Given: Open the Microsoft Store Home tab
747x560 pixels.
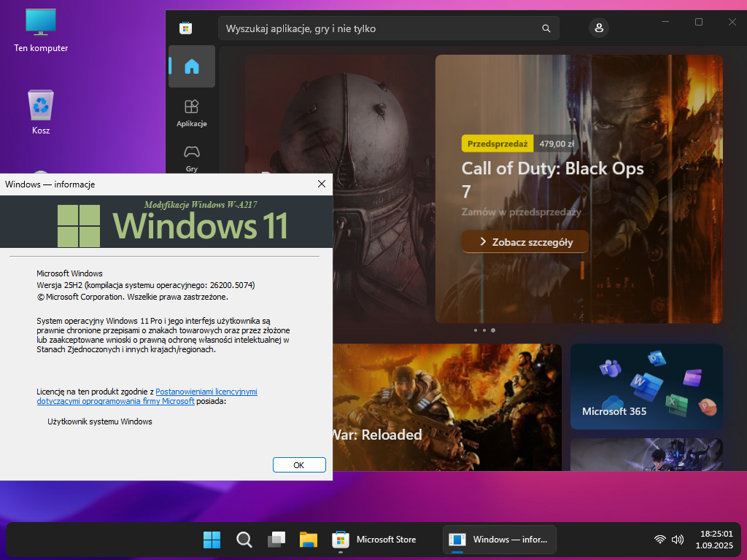Looking at the screenshot, I should pyautogui.click(x=191, y=66).
